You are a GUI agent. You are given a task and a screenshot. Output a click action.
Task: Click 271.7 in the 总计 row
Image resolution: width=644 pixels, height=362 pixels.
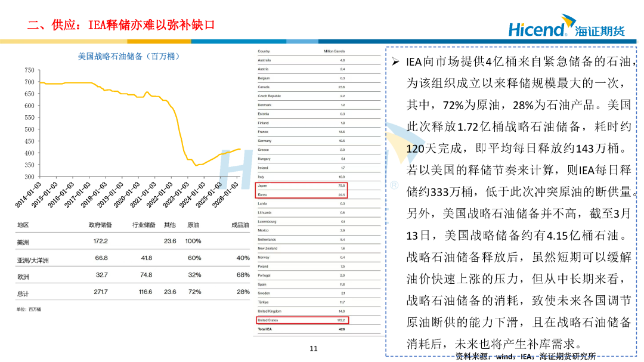click(101, 292)
